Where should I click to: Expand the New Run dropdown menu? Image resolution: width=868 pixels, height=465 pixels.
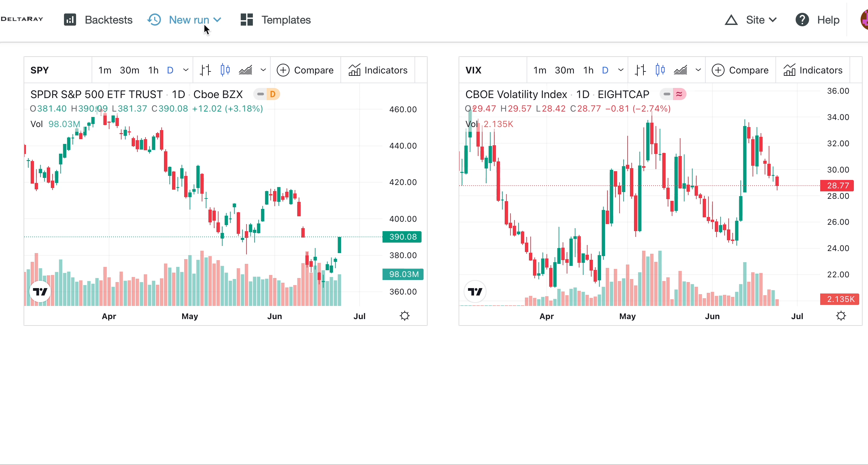pos(217,20)
